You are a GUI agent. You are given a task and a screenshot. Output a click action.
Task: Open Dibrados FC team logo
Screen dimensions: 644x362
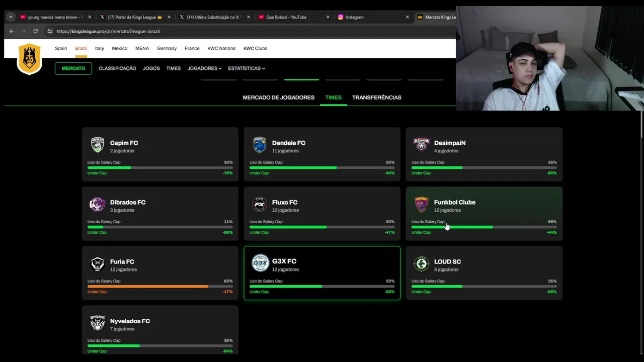click(98, 205)
